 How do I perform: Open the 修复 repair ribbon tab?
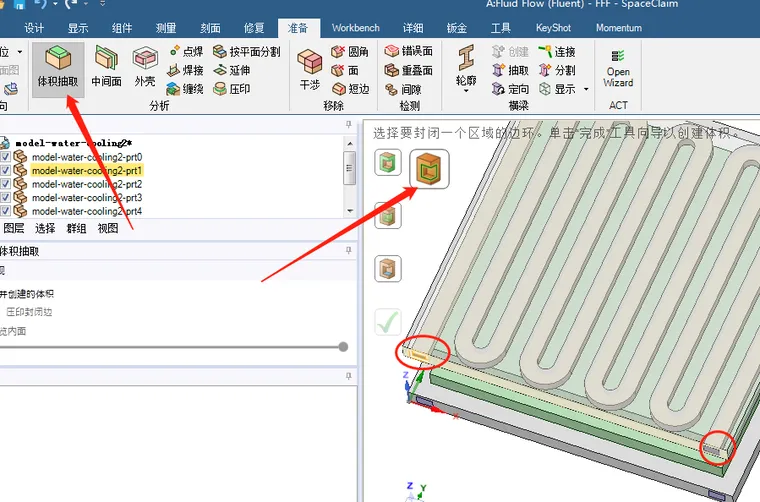(254, 28)
